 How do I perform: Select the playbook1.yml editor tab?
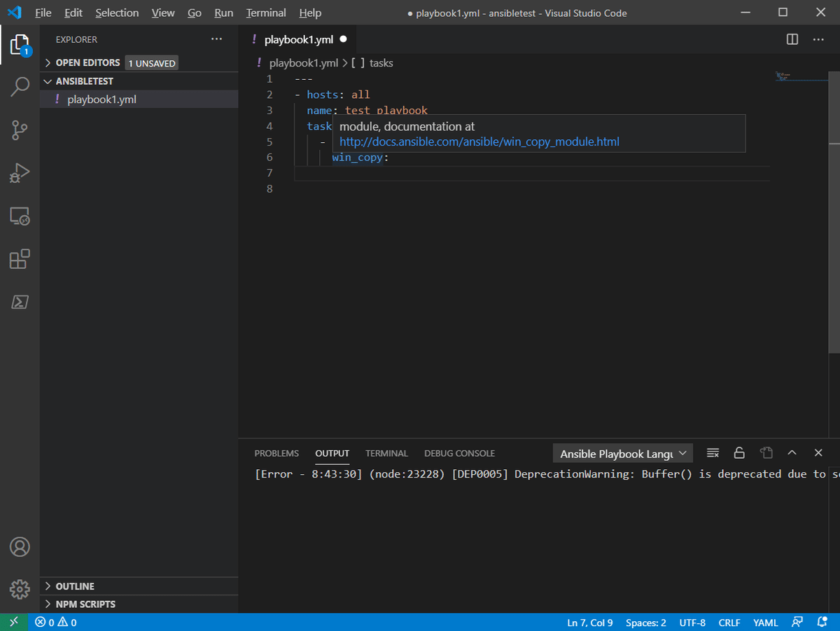click(x=298, y=39)
